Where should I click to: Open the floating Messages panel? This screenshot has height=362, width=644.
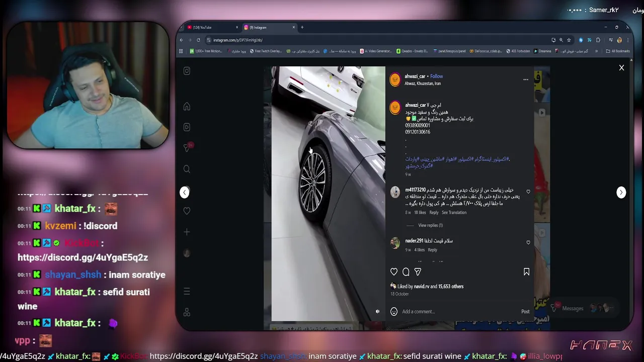[x=582, y=308]
